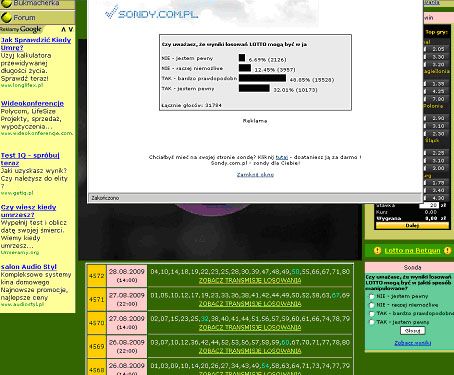Viewport: 454px width, 375px height.
Task: Open draw 4571 'ZOBACZ TRANSMISJĘ LOSOWANIA' link
Action: pos(250,304)
